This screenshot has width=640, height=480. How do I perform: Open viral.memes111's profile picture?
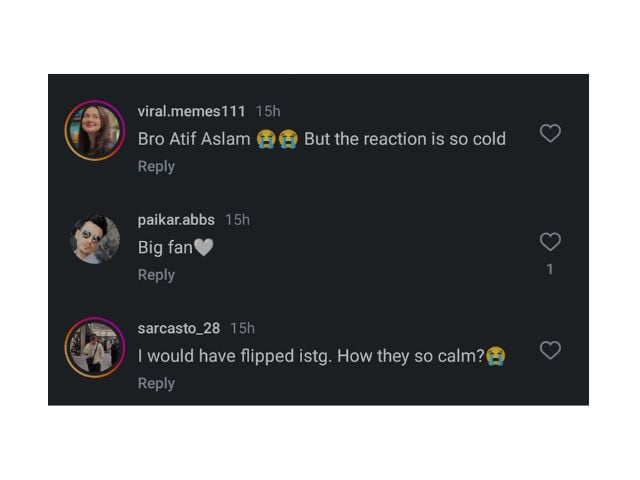(95, 131)
